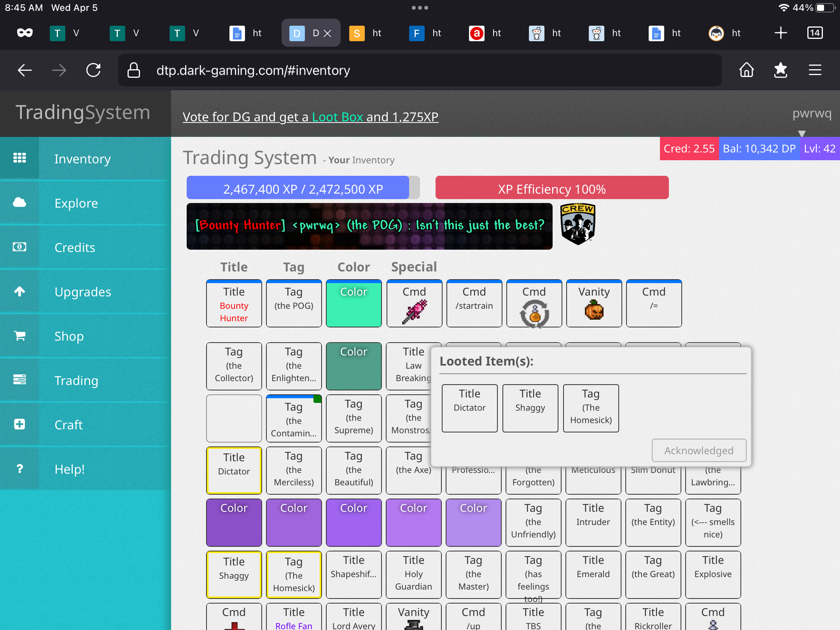This screenshot has width=840, height=630.
Task: Show the 14 open tabs counter
Action: click(x=815, y=33)
